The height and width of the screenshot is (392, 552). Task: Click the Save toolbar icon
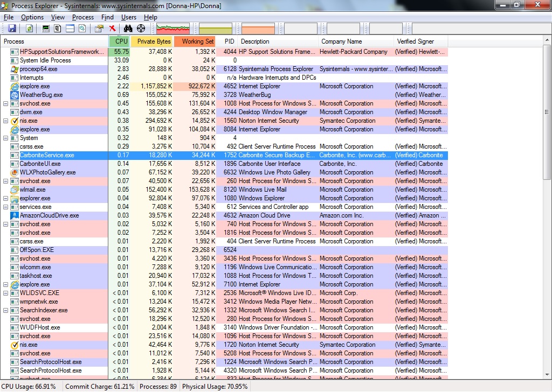click(12, 29)
